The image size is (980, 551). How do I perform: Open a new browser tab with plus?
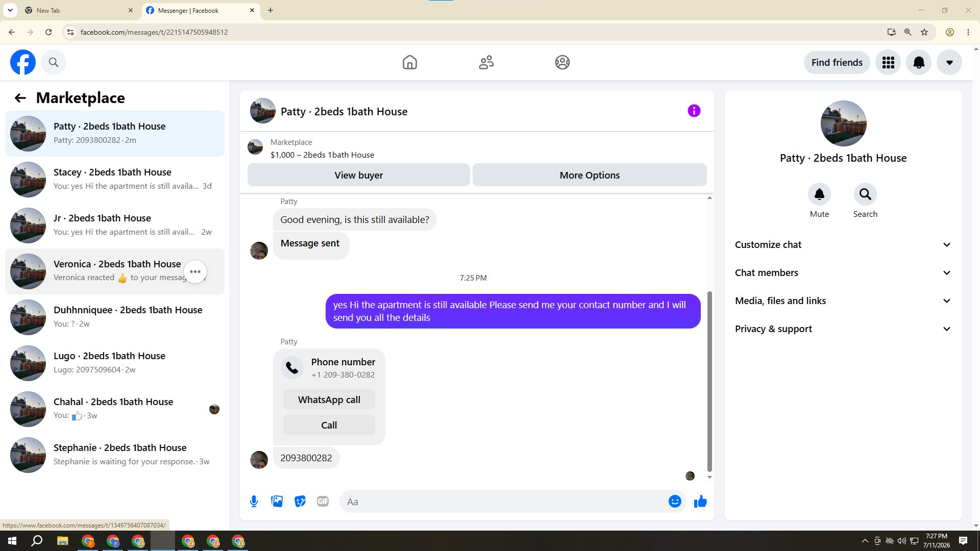pos(271,10)
